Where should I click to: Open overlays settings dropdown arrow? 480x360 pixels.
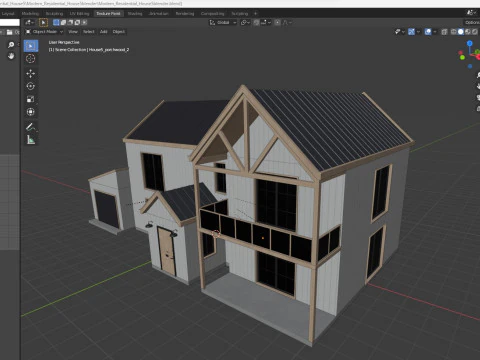[x=435, y=32]
